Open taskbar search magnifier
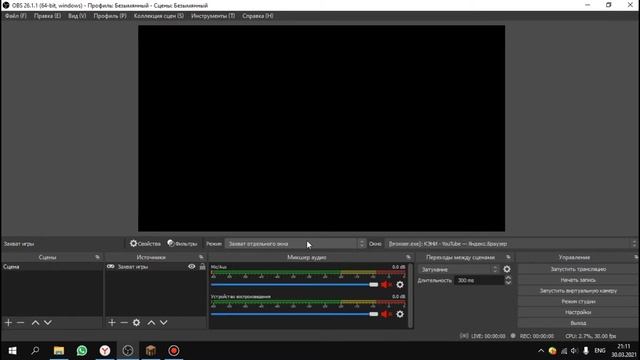Screen dimensions: 640x360 [35, 351]
